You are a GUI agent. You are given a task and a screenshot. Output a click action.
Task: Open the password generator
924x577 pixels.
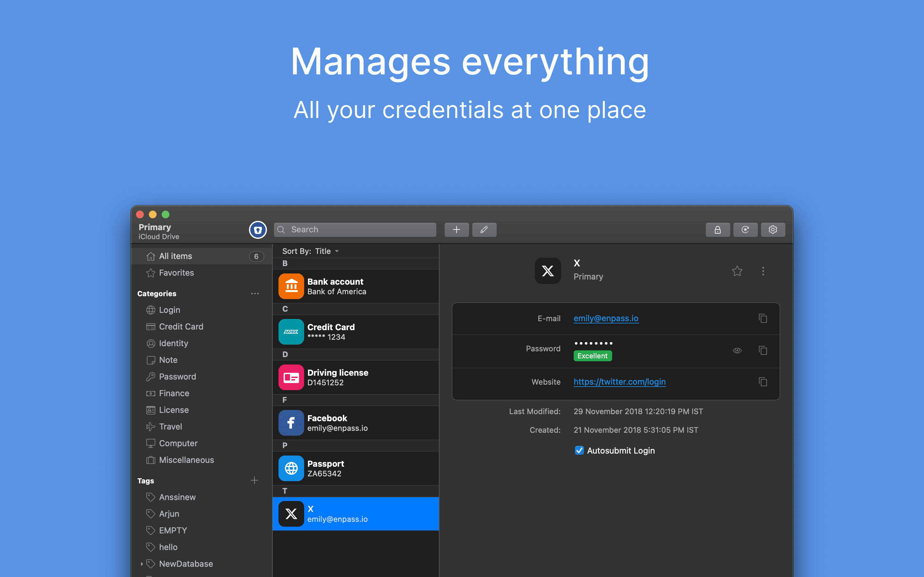(x=745, y=229)
